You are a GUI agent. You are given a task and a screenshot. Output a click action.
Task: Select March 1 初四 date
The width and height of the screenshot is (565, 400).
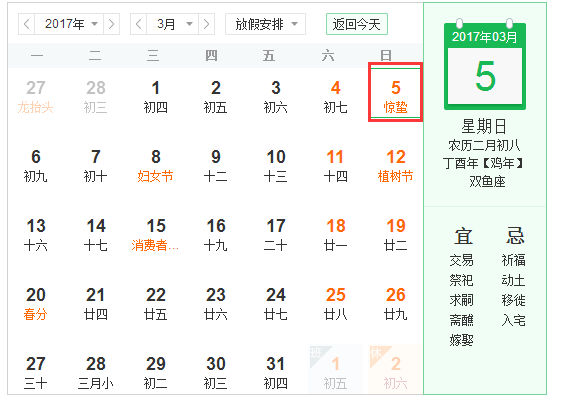tap(156, 97)
